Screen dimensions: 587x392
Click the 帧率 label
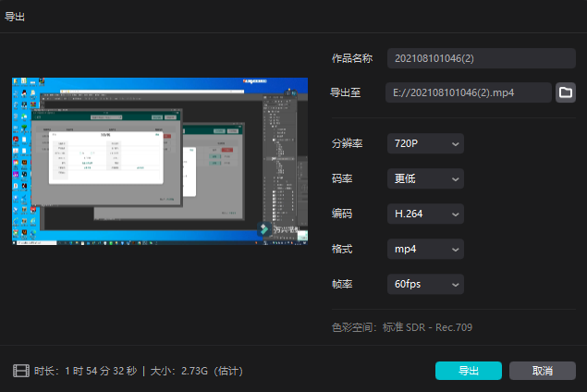click(x=342, y=284)
